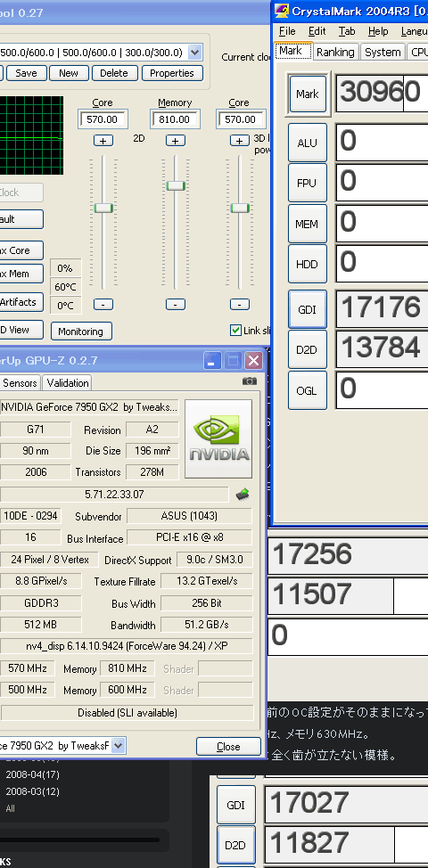Click the 60°C temperature readout in ATITool

coord(66,287)
